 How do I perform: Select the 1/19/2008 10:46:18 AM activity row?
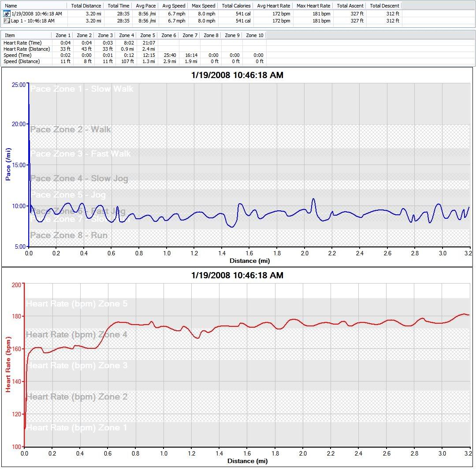pyautogui.click(x=37, y=14)
